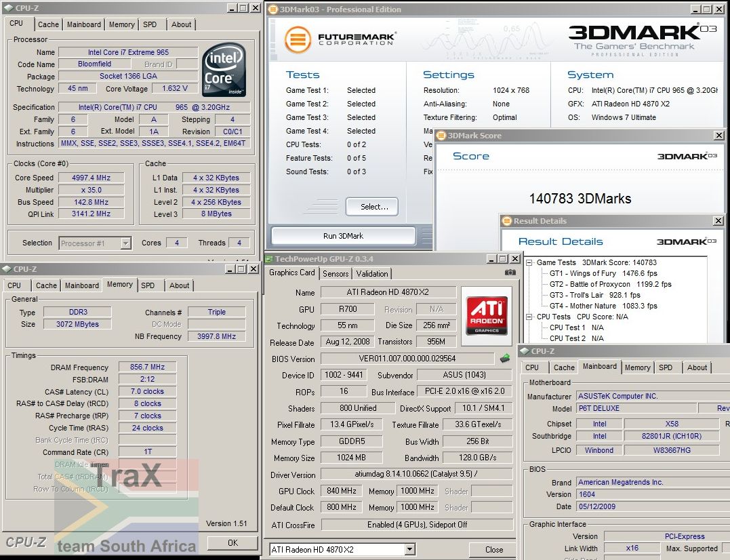The height and width of the screenshot is (560, 730).
Task: Click the Run 3DMark button
Action: [343, 236]
